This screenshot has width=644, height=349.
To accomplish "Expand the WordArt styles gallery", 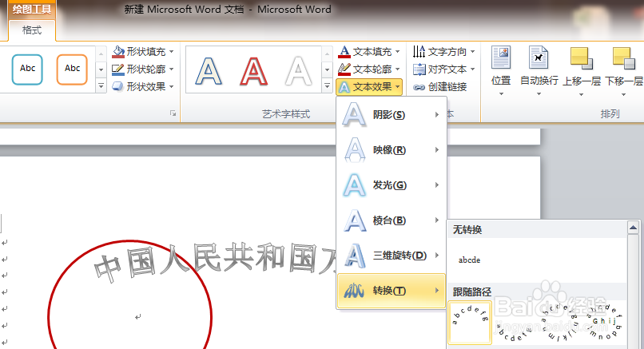I will [x=327, y=85].
